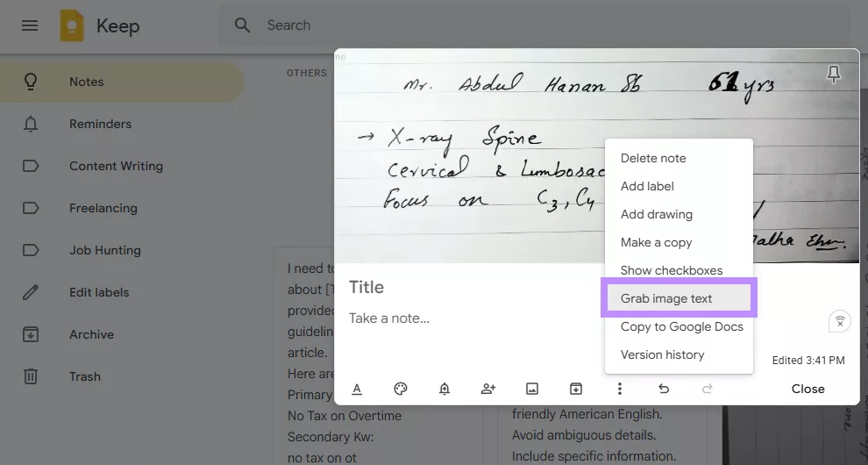Close the note with Close button
The width and height of the screenshot is (868, 465).
808,389
